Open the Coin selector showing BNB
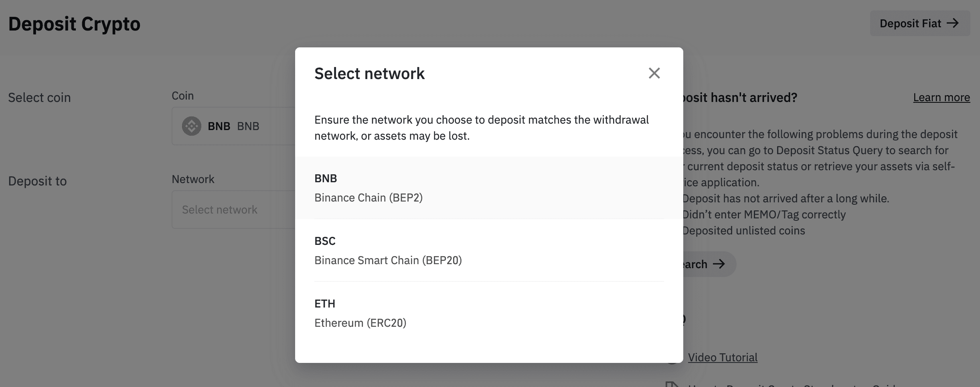This screenshot has height=387, width=980. click(233, 126)
